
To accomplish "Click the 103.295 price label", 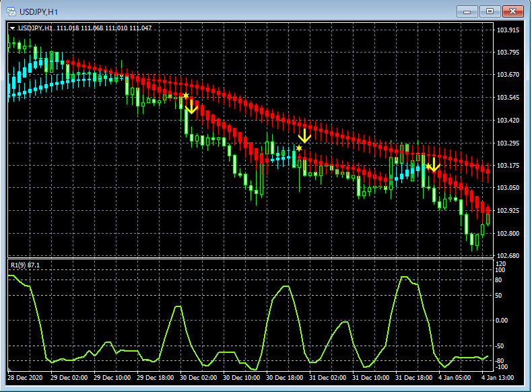I will click(508, 143).
